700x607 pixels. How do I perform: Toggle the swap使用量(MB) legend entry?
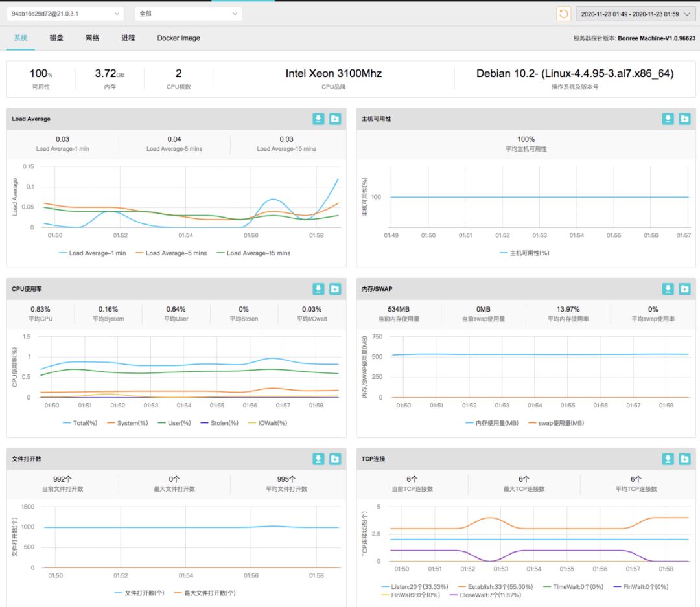point(556,423)
